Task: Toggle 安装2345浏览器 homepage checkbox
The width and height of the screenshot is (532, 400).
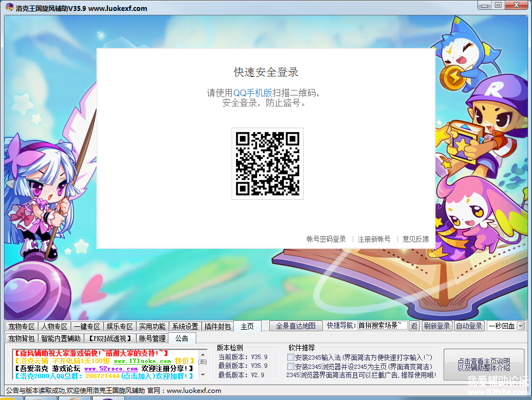Action: pos(291,366)
